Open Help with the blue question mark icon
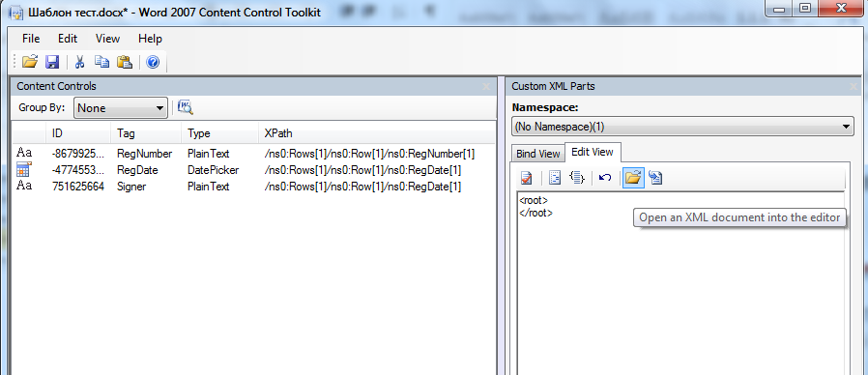This screenshot has width=868, height=375. (153, 62)
